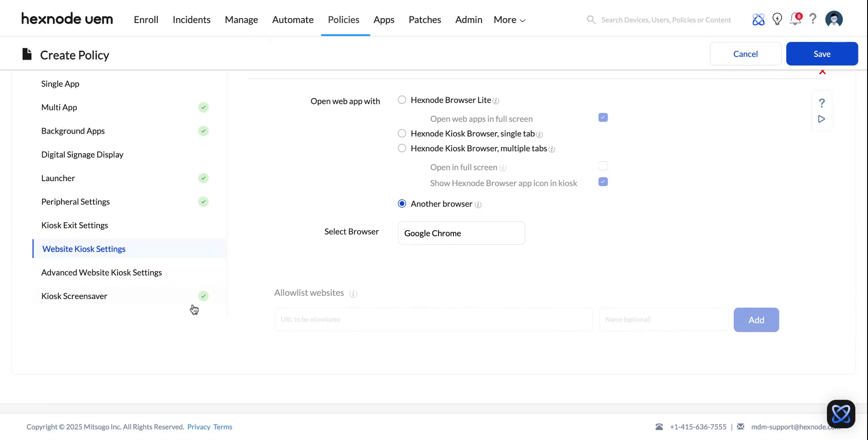Enable the Open in full screen toggle
This screenshot has width=868, height=440.
[603, 166]
